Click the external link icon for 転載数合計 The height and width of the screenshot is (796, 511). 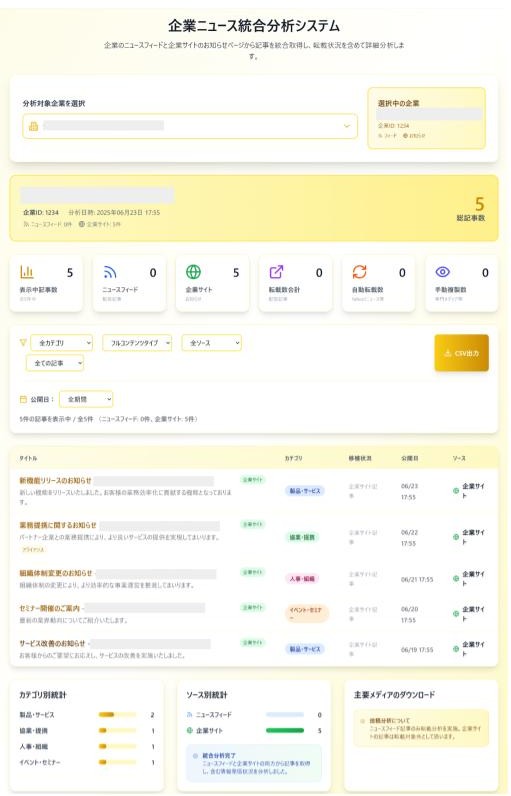pos(276,272)
